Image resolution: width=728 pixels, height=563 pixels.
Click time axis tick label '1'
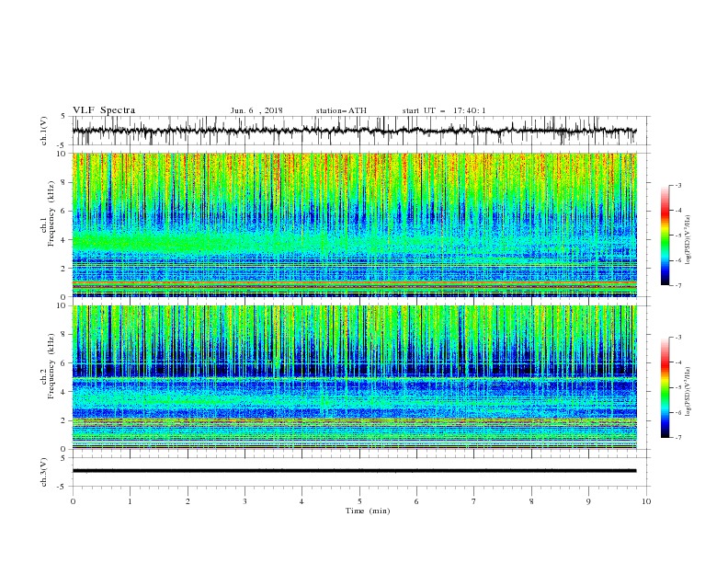(130, 501)
